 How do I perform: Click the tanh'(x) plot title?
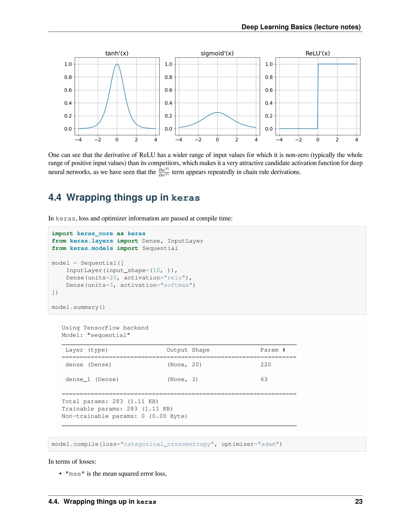click(x=117, y=53)
